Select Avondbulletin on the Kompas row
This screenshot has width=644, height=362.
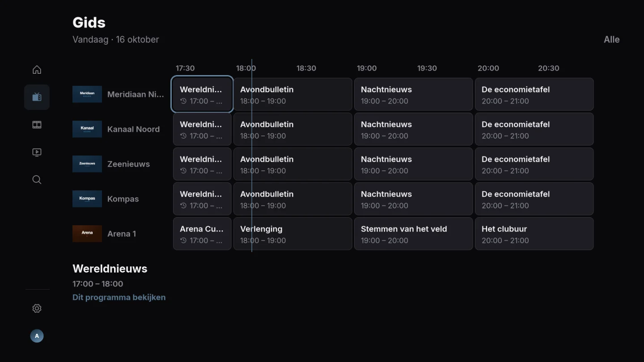pyautogui.click(x=293, y=199)
